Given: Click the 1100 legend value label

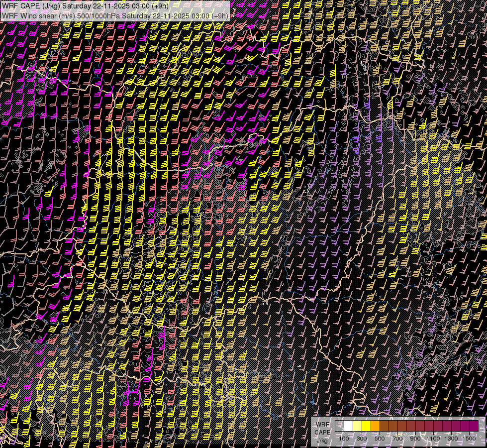Looking at the screenshot, I should [433, 439].
